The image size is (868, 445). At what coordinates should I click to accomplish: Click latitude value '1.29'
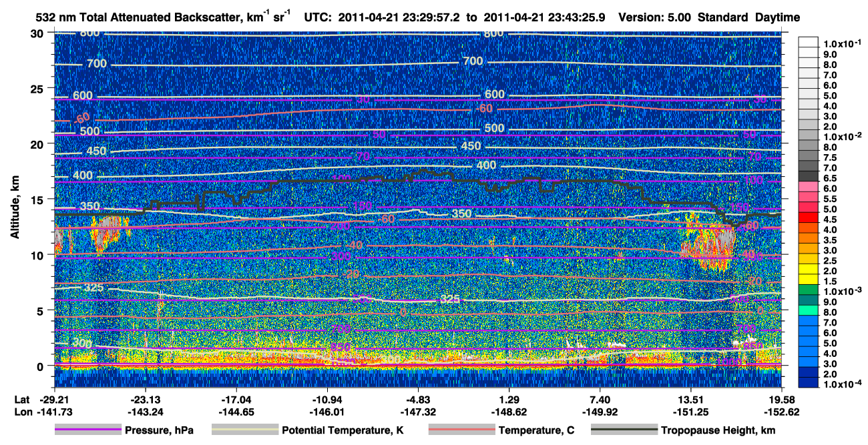(x=509, y=400)
